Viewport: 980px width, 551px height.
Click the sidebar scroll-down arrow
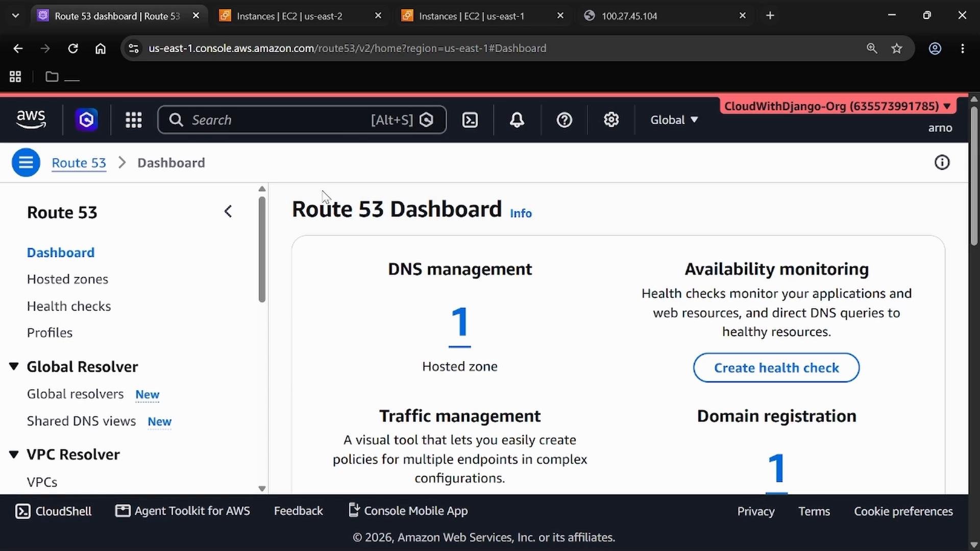click(262, 488)
